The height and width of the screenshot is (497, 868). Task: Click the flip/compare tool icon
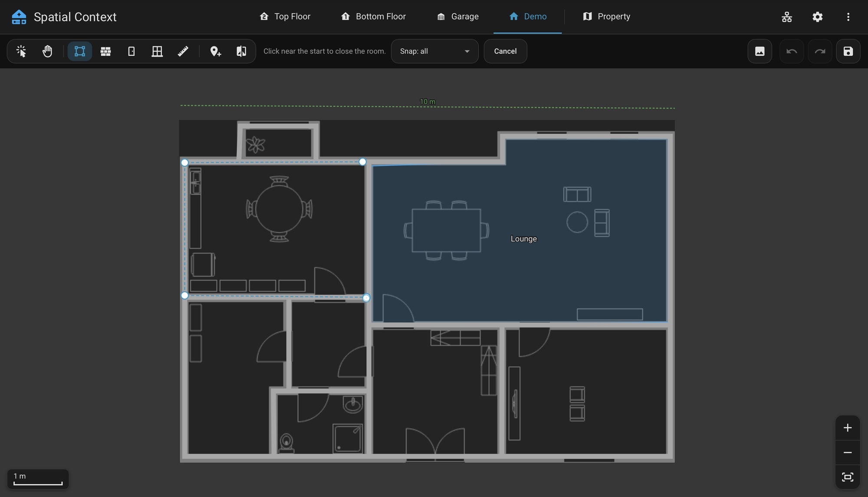coord(241,51)
